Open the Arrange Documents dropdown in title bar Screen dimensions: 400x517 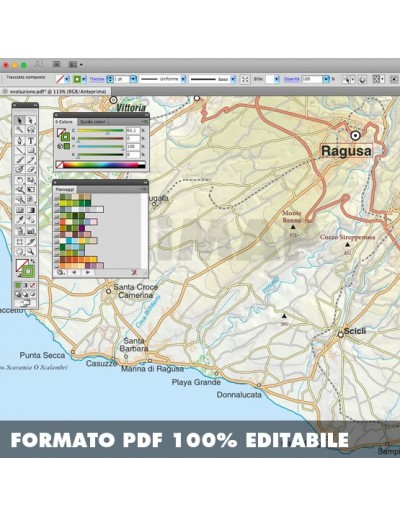click(76, 64)
